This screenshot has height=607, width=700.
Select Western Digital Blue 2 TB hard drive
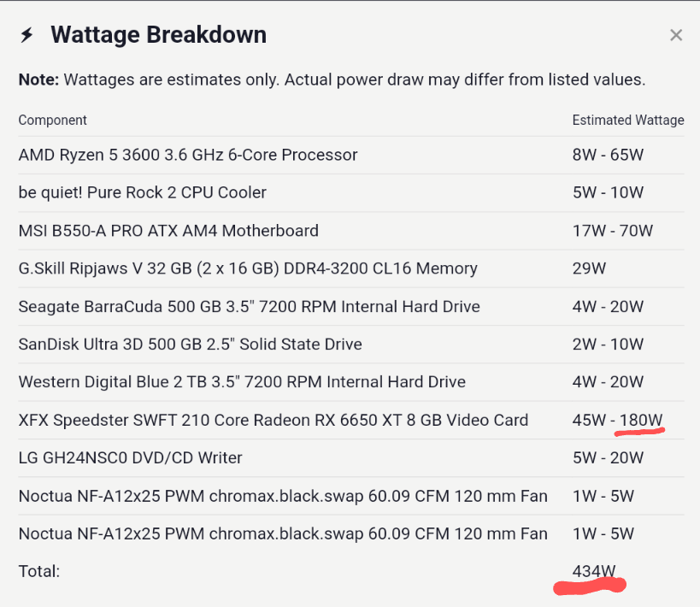(x=242, y=382)
